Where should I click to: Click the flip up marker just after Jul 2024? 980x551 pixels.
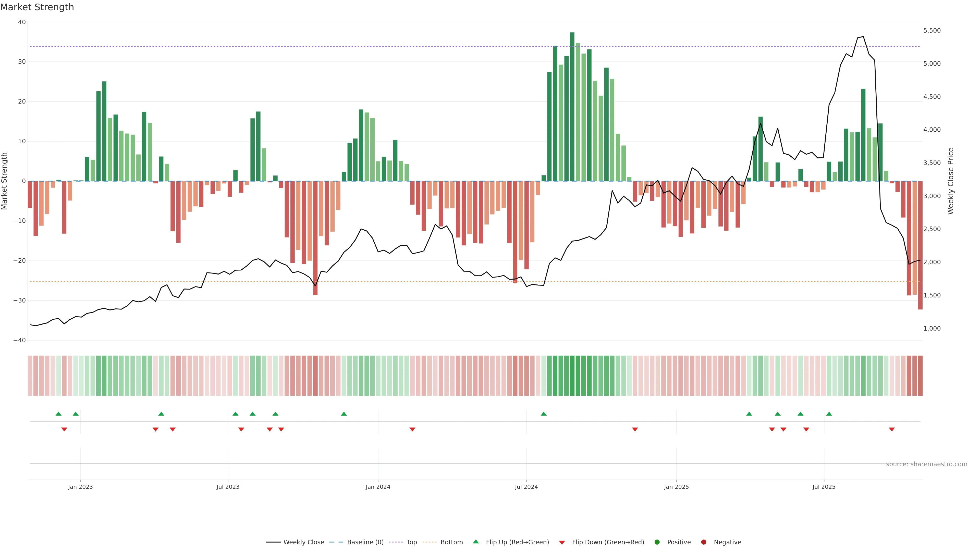point(544,414)
